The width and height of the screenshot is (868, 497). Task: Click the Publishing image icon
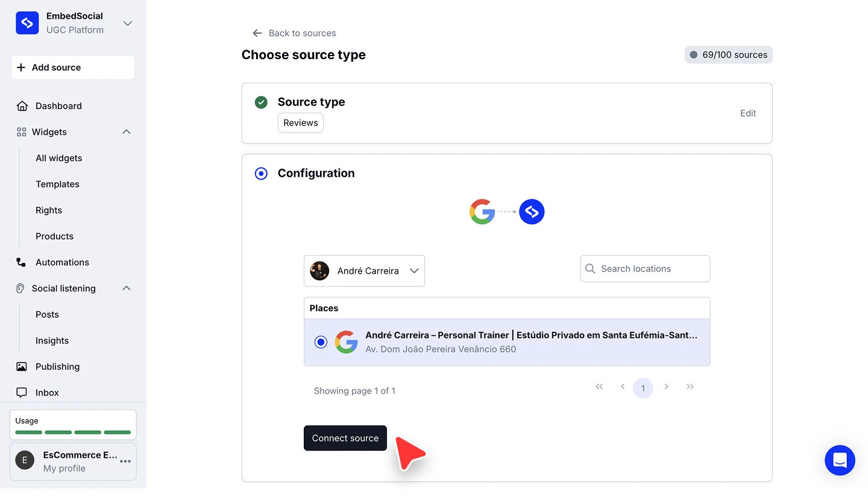tap(22, 367)
